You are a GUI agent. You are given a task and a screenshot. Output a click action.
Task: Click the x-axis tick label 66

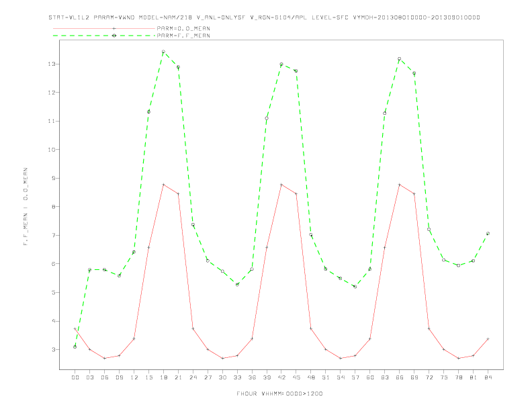(400, 377)
